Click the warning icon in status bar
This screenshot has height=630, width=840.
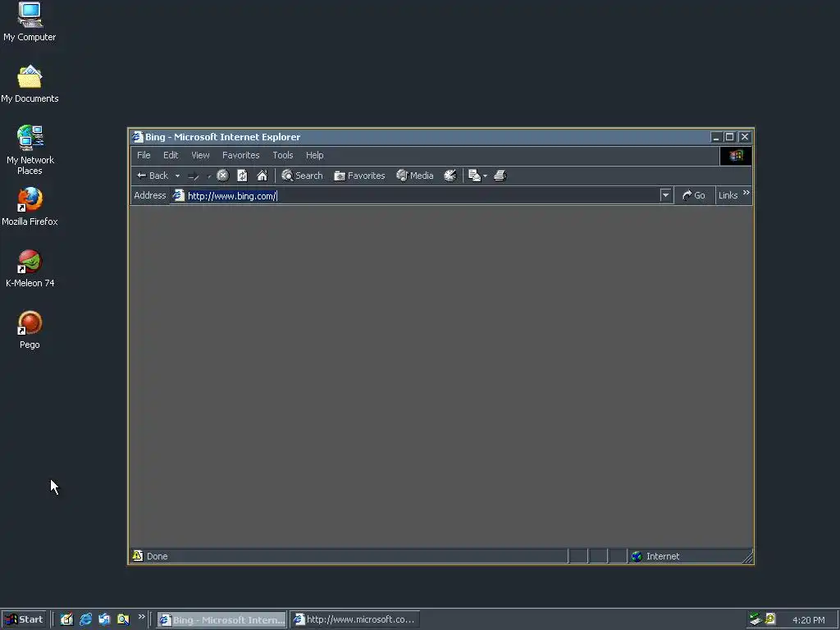[138, 555]
